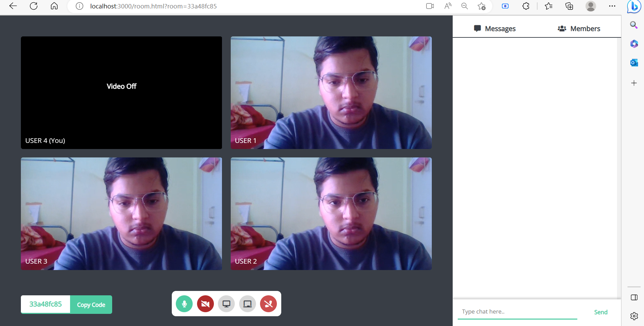Open the Messages panel speech bubble icon
Image resolution: width=644 pixels, height=326 pixels.
point(477,29)
